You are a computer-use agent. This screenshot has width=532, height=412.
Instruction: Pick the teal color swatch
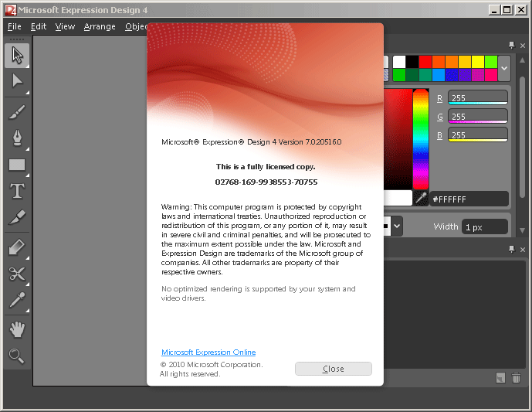425,75
